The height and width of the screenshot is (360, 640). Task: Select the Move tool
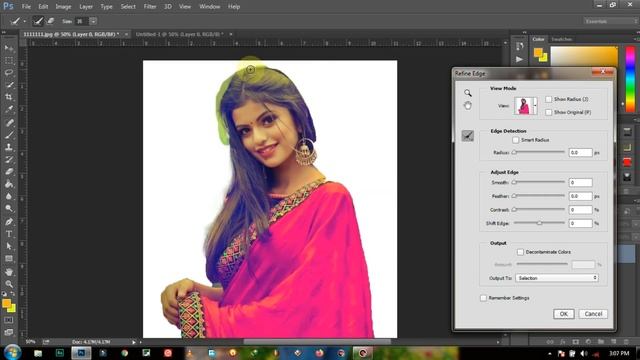(x=9, y=49)
